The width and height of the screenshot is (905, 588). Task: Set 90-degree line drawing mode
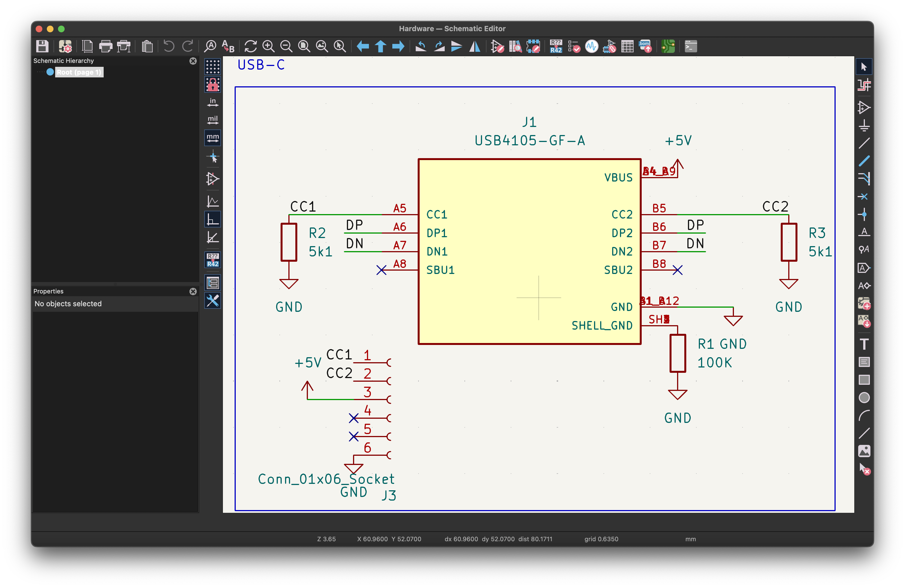[x=213, y=220]
